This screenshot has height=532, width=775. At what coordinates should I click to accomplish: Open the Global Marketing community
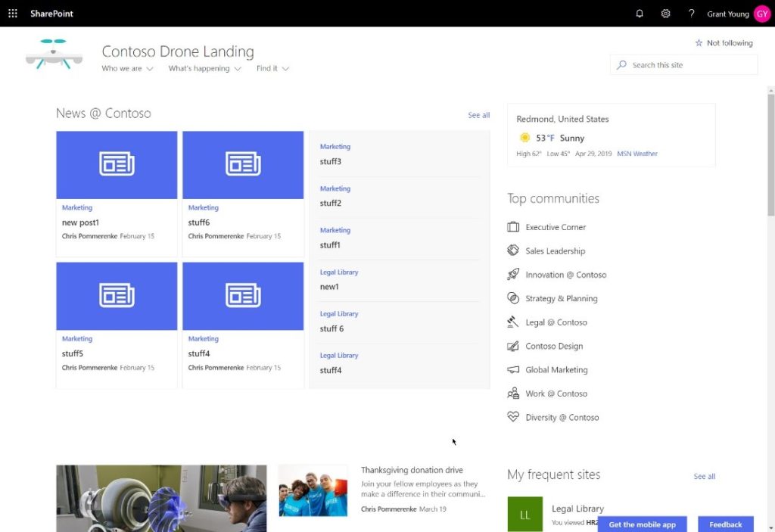coord(556,370)
